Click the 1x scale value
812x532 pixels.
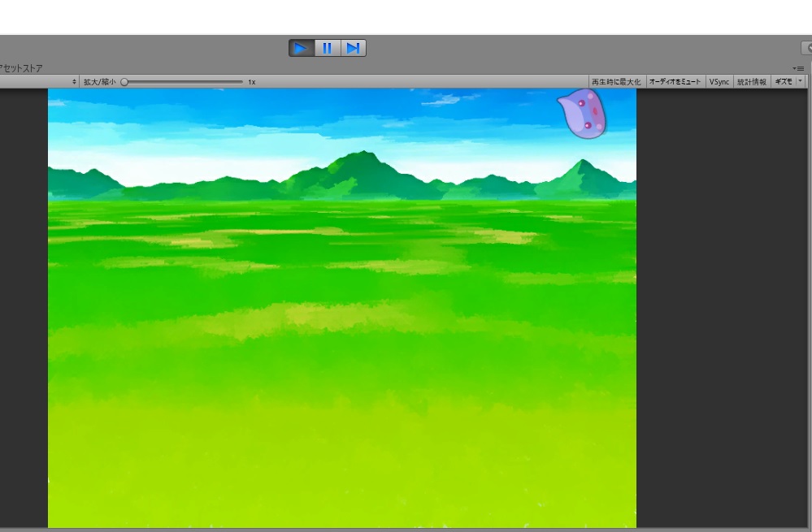coord(252,82)
